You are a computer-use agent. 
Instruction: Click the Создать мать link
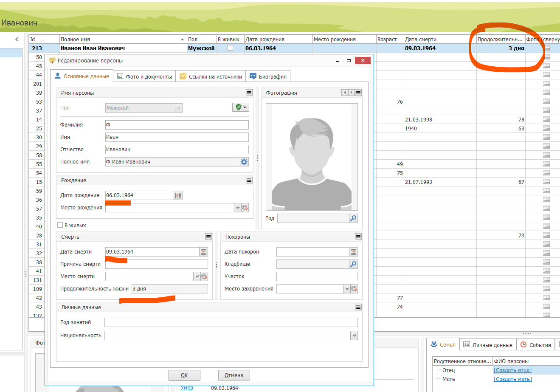click(512, 379)
